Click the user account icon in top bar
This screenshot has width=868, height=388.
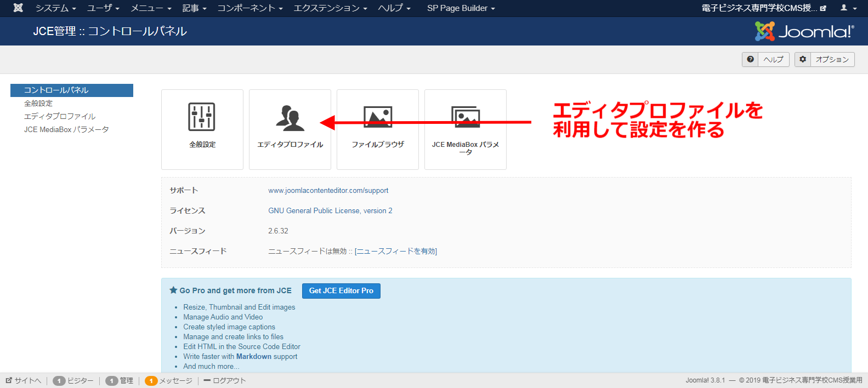[x=848, y=8]
